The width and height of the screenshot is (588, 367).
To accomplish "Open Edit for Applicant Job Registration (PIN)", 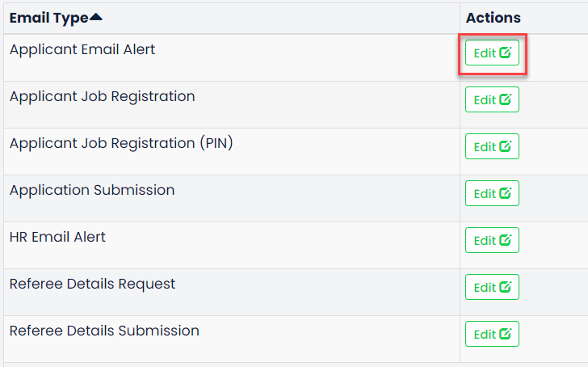I will click(492, 146).
